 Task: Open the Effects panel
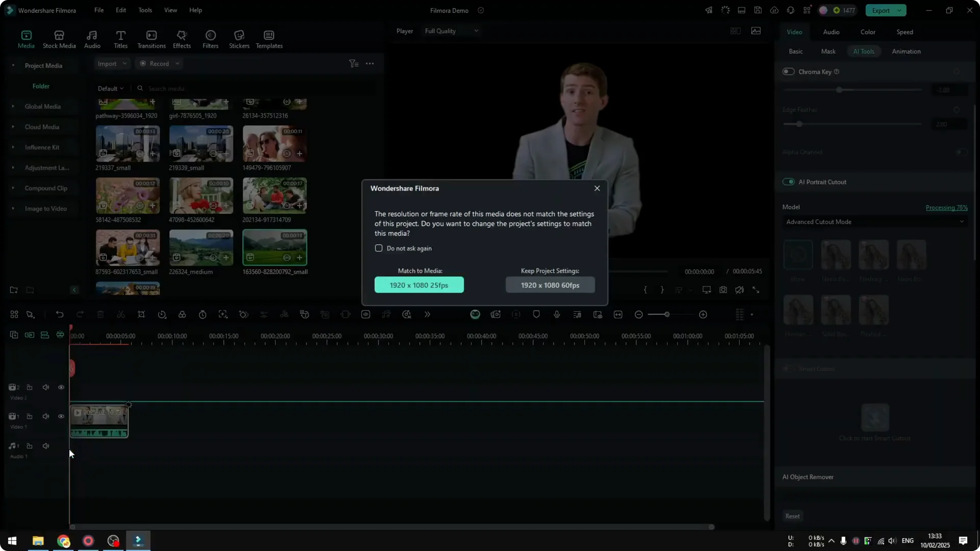tap(182, 39)
